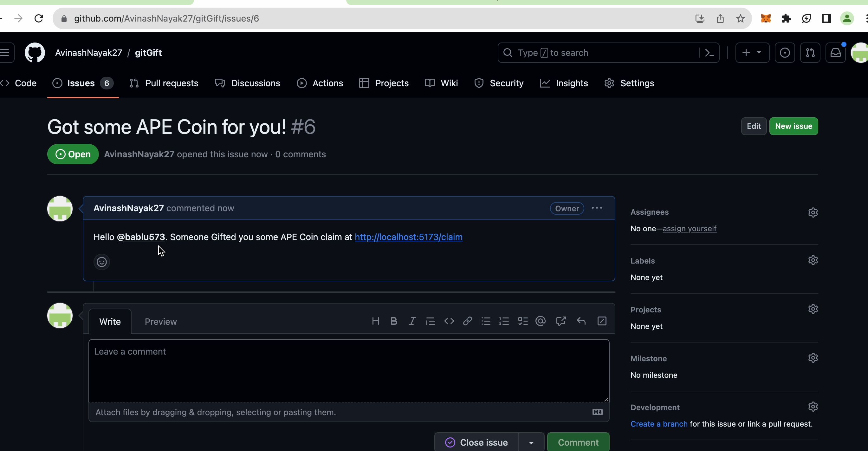Click the browser forward arrow
Image resolution: width=868 pixels, height=451 pixels.
18,18
